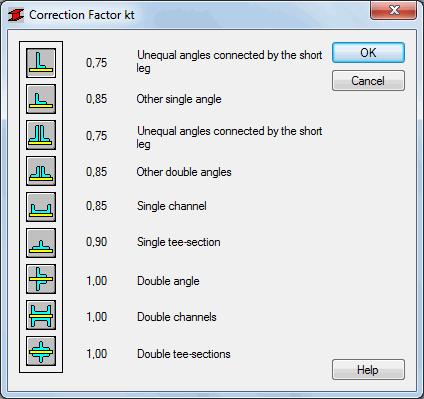
Task: Click the Cancel button
Action: (x=368, y=81)
